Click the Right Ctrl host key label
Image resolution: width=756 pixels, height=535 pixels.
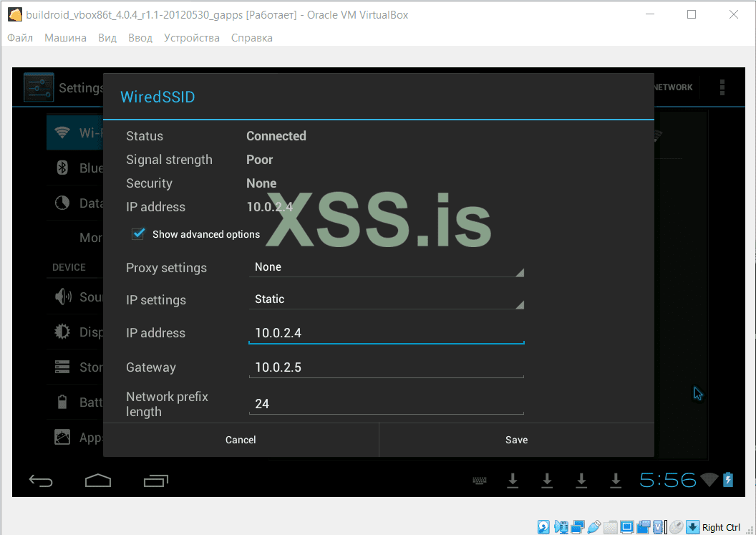tap(722, 527)
